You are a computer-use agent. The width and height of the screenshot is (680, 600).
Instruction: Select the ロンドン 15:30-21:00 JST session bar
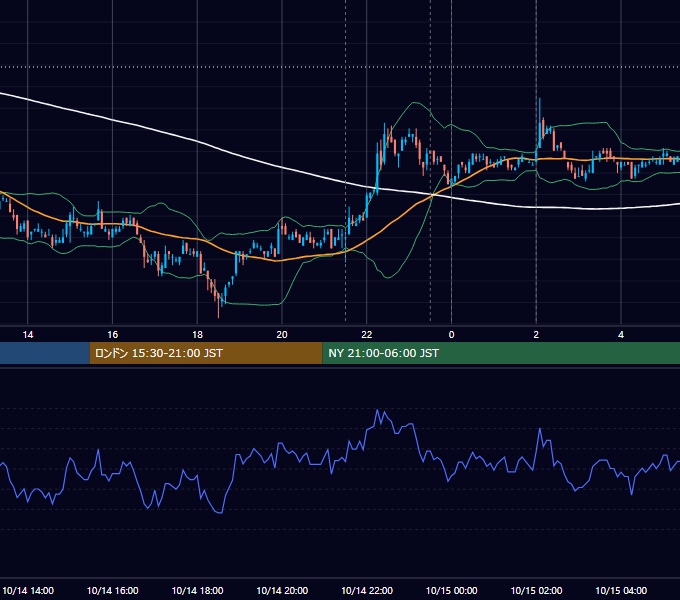click(206, 353)
